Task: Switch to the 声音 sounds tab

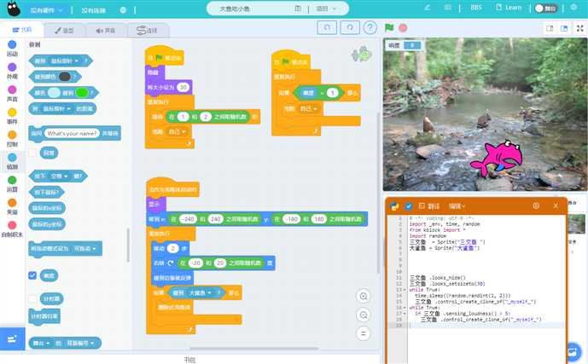Action: click(106, 30)
